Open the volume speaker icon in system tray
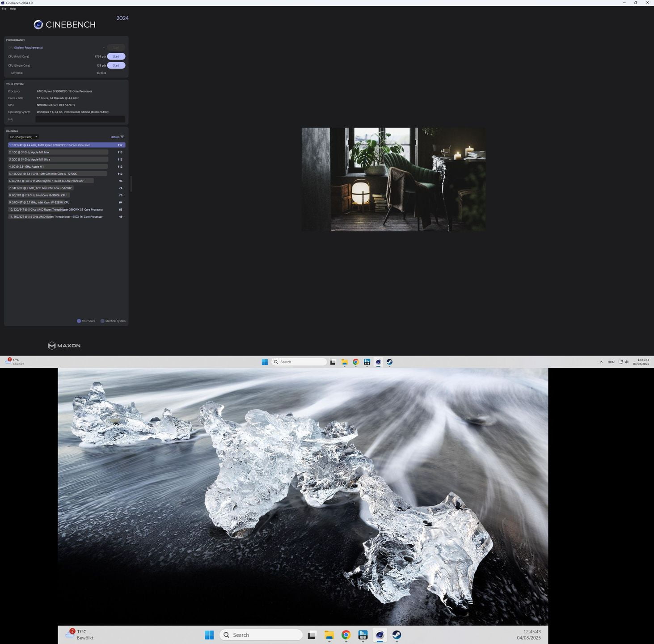This screenshot has width=654, height=644. click(x=627, y=362)
